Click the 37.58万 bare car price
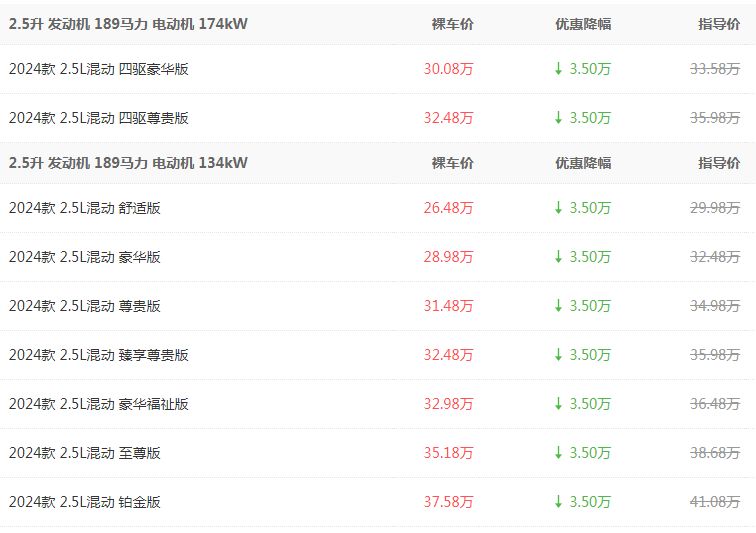Viewport: 756px width, 533px height. pos(448,502)
